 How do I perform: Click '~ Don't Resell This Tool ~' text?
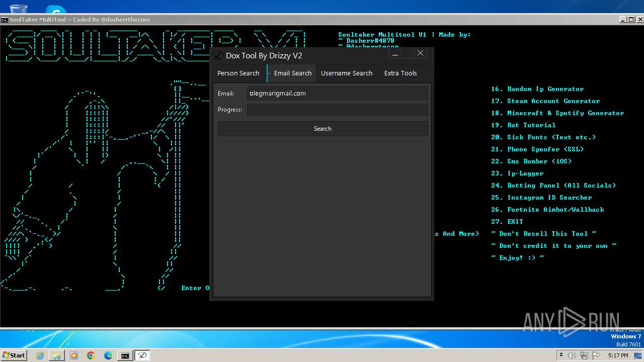(543, 234)
